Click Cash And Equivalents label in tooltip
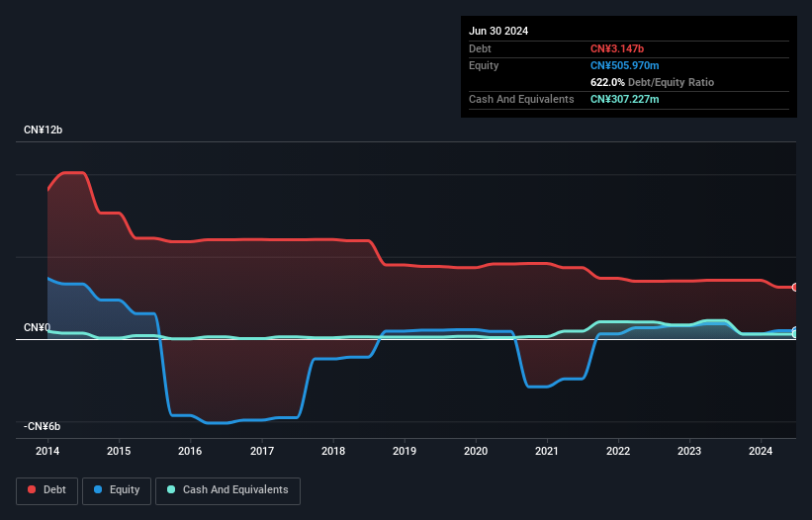Screen dimensions: 812x520 [x=521, y=99]
